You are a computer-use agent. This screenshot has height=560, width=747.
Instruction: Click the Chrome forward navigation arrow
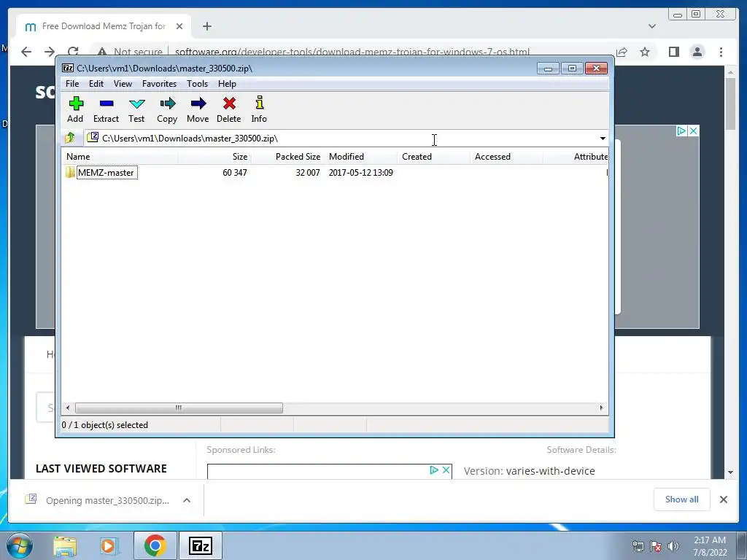pyautogui.click(x=50, y=52)
